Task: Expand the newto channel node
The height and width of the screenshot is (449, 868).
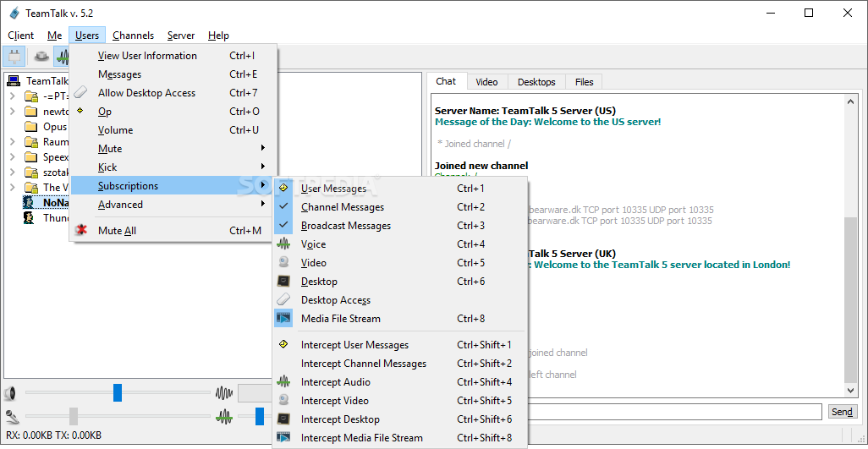Action: coord(12,111)
